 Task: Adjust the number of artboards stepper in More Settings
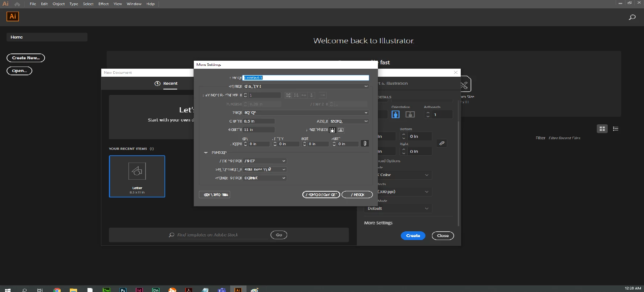click(245, 95)
